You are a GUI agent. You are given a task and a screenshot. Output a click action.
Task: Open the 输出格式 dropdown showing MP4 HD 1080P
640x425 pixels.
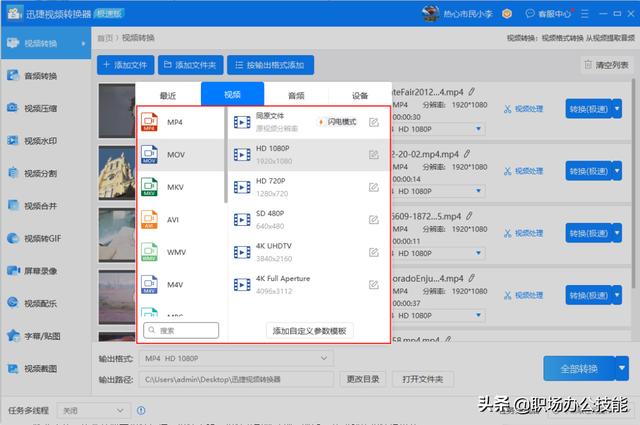(236, 358)
